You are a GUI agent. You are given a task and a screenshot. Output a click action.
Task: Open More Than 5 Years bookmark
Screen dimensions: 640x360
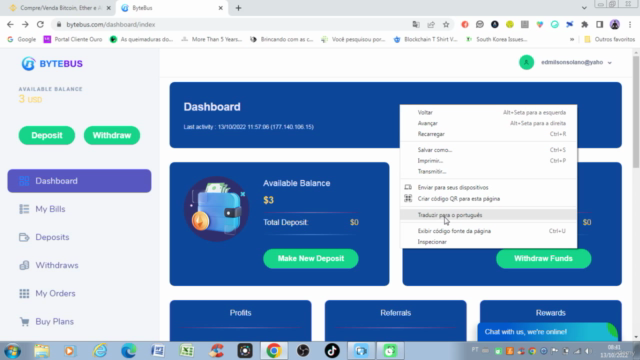[212, 39]
